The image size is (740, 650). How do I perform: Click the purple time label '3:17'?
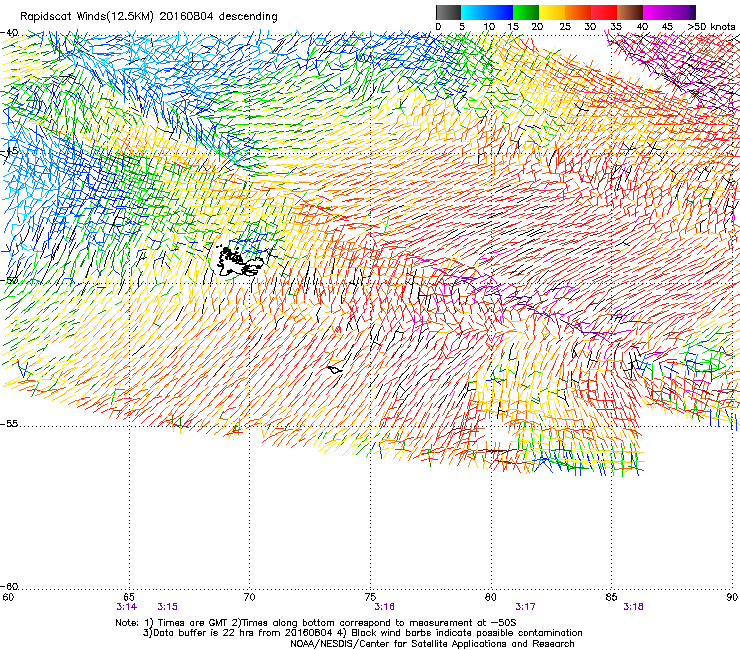point(525,607)
